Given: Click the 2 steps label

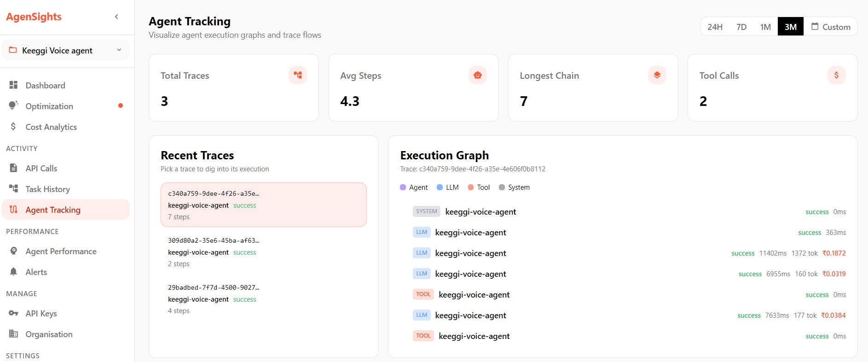Looking at the screenshot, I should (x=179, y=263).
